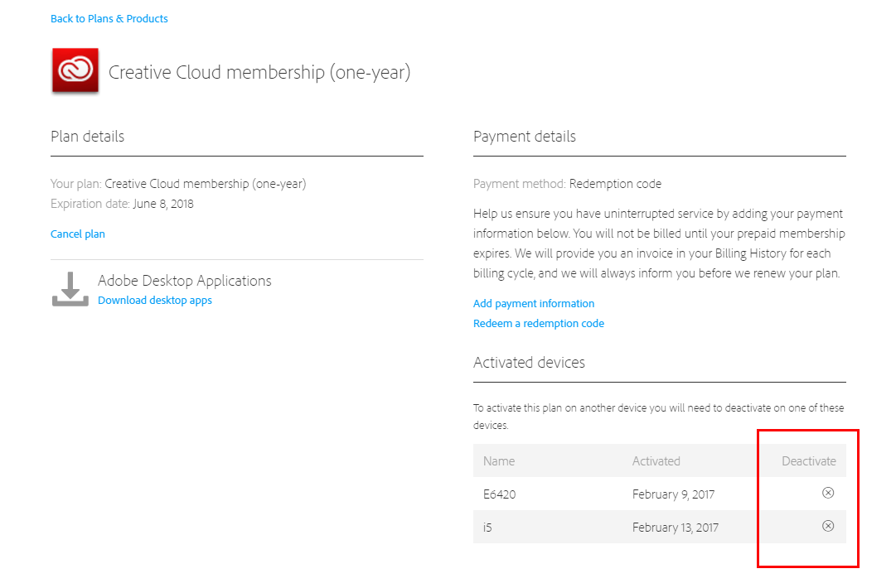The image size is (896, 588).
Task: Click the February 9, 2017 activation date
Action: 673,494
